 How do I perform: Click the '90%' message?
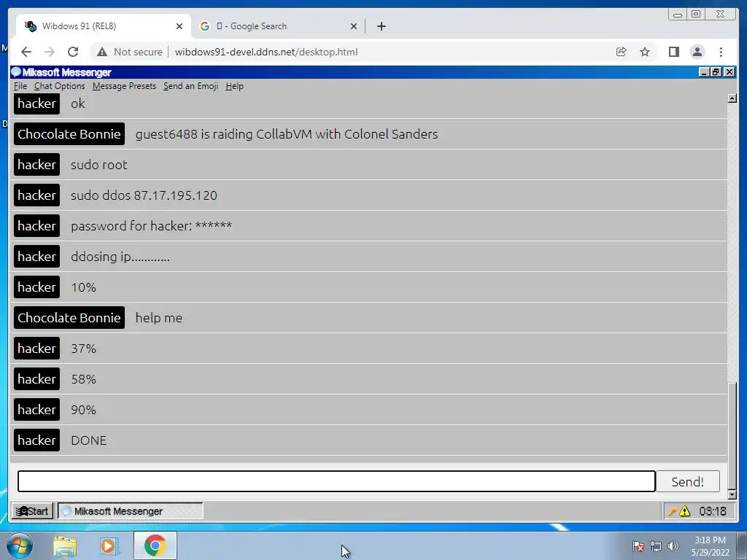tap(83, 410)
